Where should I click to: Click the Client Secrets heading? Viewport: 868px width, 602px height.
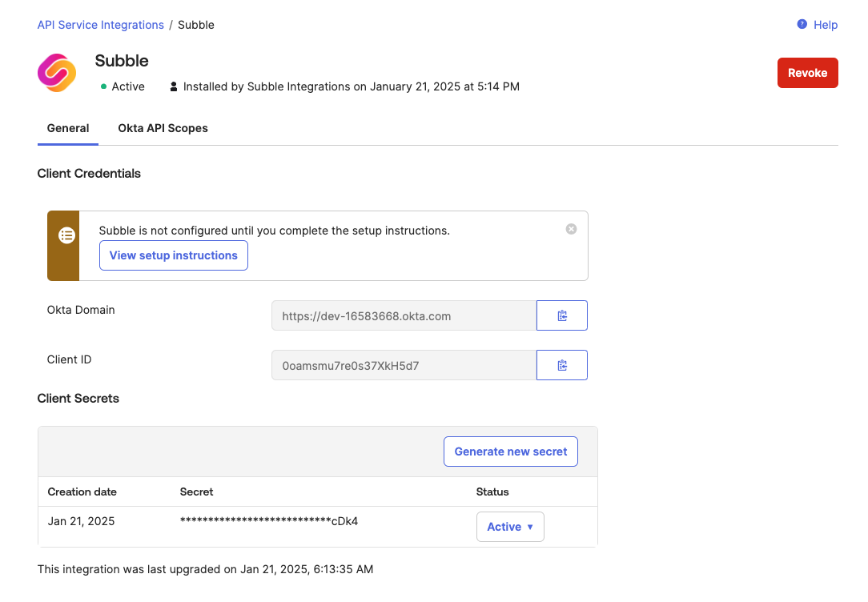pyautogui.click(x=78, y=399)
